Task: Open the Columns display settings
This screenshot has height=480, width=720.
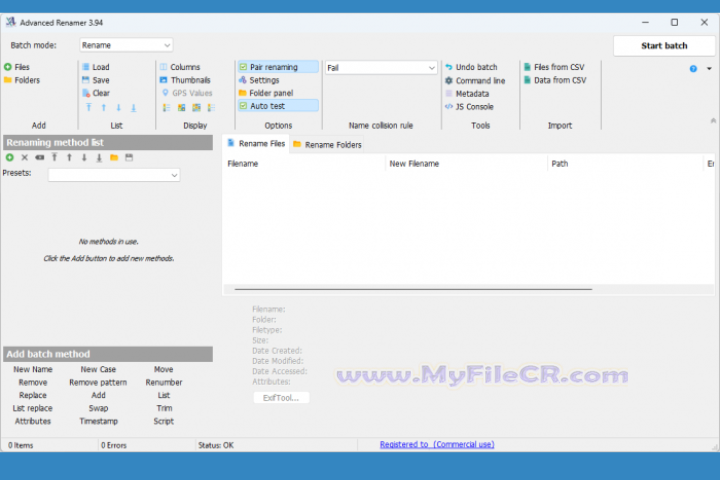Action: point(180,67)
